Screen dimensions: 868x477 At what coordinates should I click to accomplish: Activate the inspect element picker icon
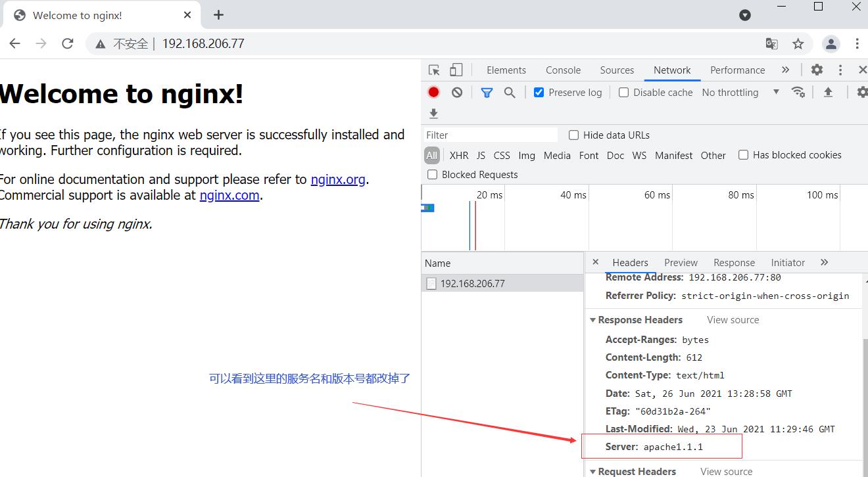click(x=434, y=70)
